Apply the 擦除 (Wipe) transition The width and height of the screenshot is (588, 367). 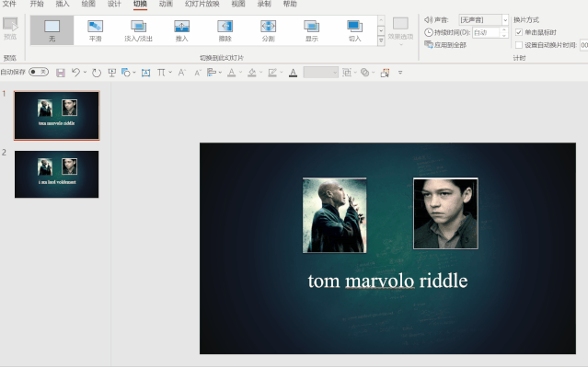[225, 30]
